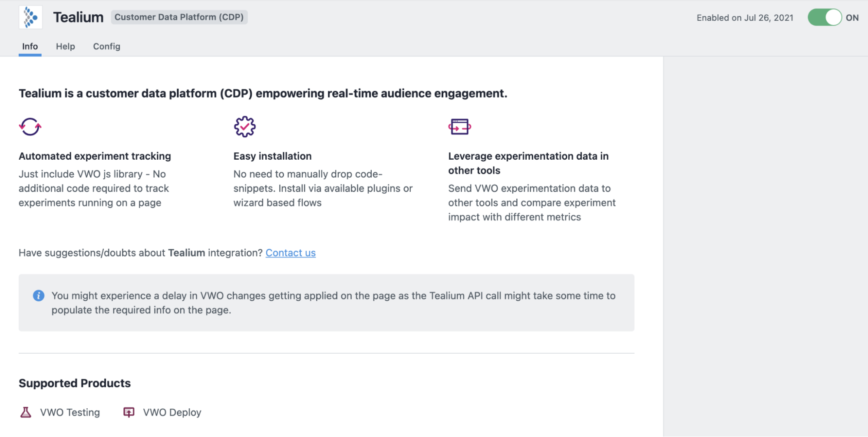Turn off the Tealium integration toggle
Viewport: 868px width, 437px height.
coord(825,18)
